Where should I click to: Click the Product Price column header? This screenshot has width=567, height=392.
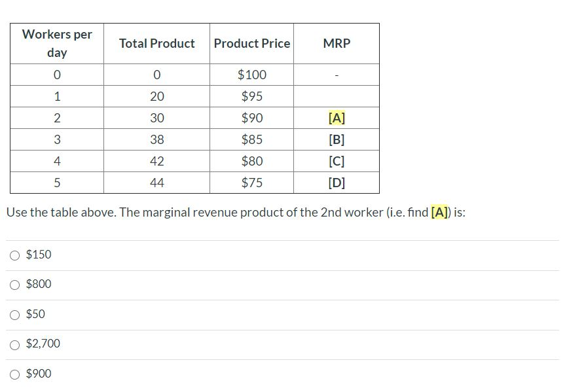click(x=251, y=43)
